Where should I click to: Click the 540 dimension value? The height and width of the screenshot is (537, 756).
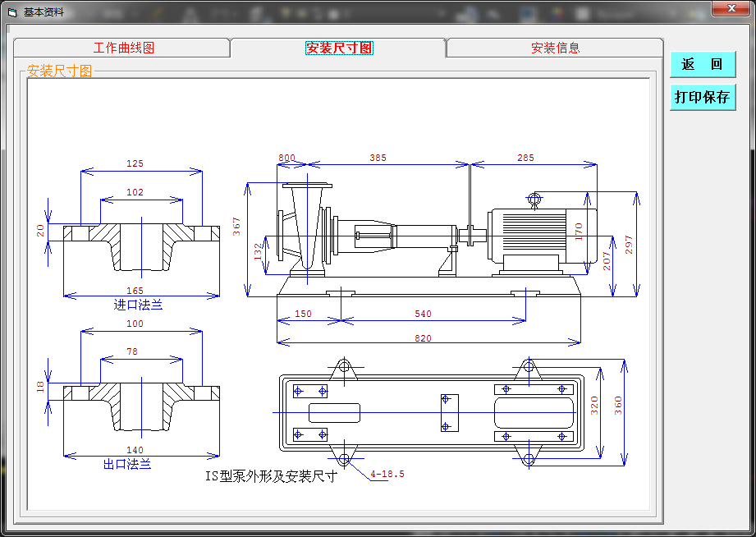coord(423,314)
